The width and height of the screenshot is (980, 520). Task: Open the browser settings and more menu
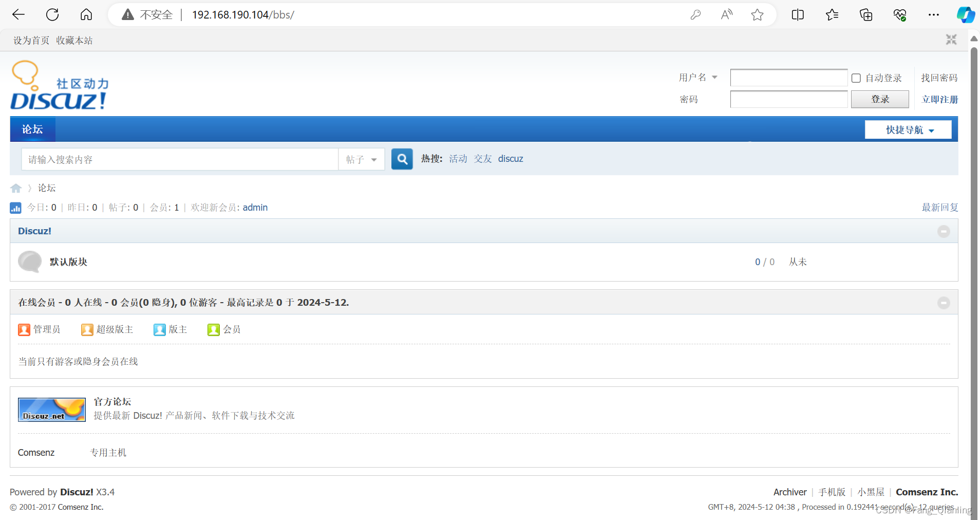tap(934, 15)
